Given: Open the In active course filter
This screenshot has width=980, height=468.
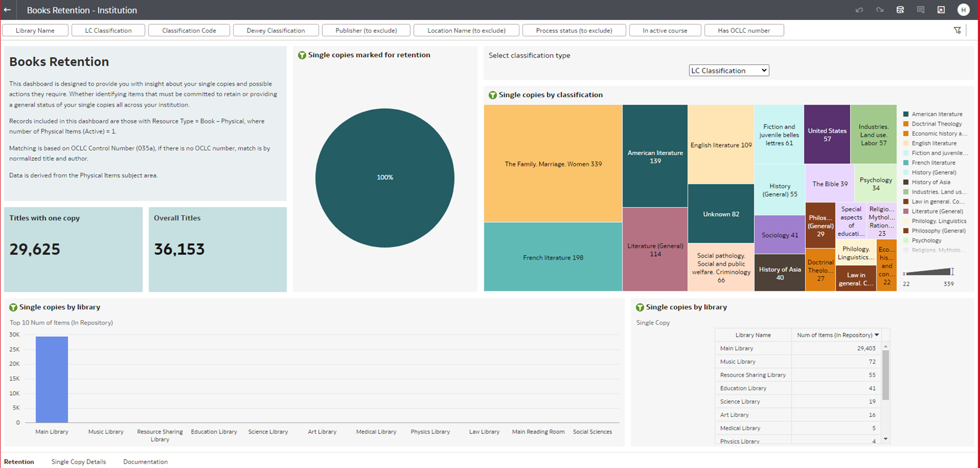Looking at the screenshot, I should click(x=665, y=30).
